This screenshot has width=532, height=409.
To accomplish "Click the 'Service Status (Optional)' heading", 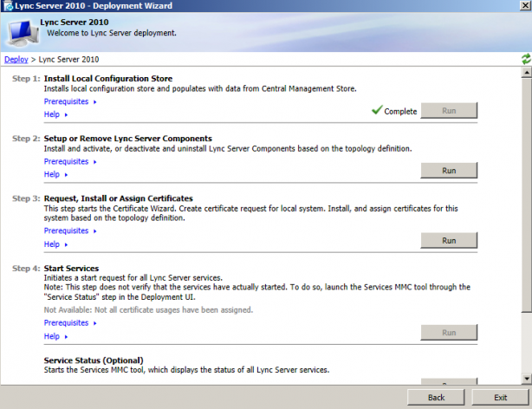I will click(x=94, y=360).
